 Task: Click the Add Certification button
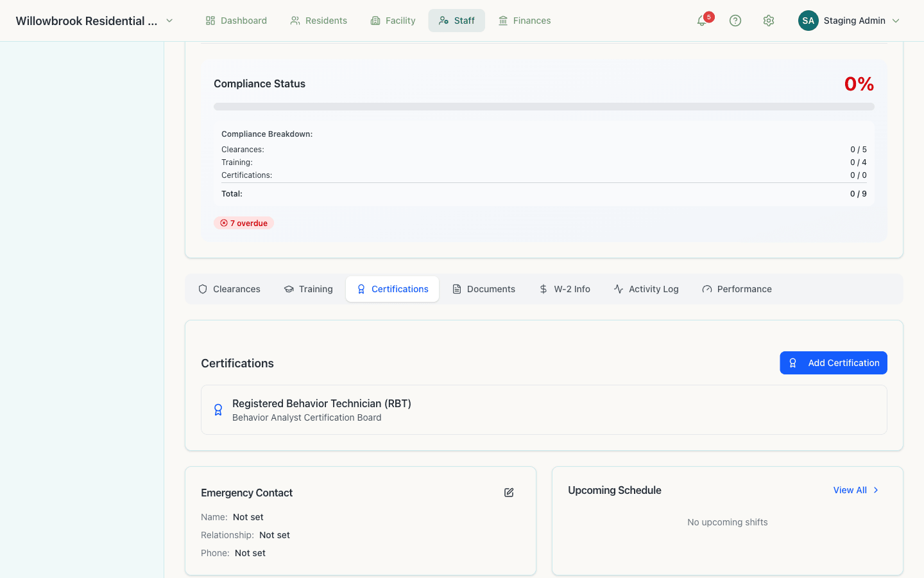click(834, 363)
